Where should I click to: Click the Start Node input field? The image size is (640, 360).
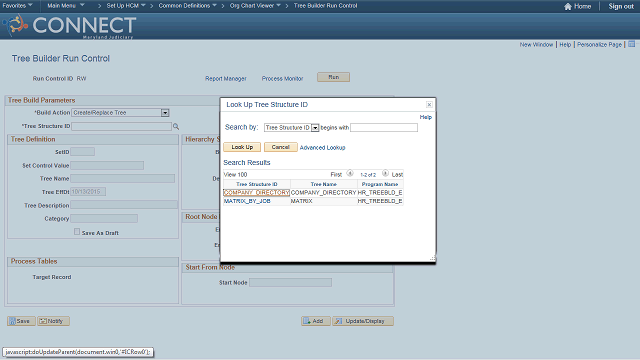point(291,282)
